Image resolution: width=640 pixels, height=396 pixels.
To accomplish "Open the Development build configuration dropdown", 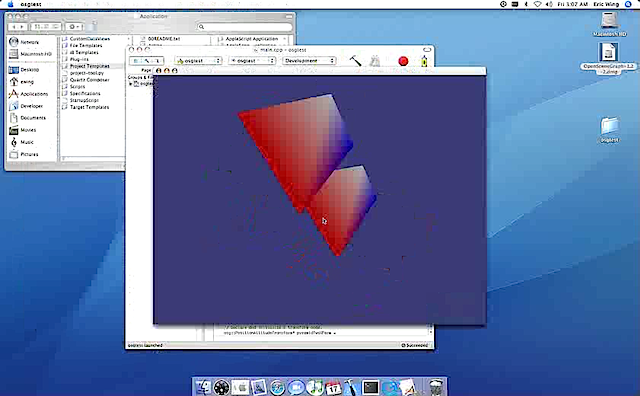I will click(x=309, y=60).
